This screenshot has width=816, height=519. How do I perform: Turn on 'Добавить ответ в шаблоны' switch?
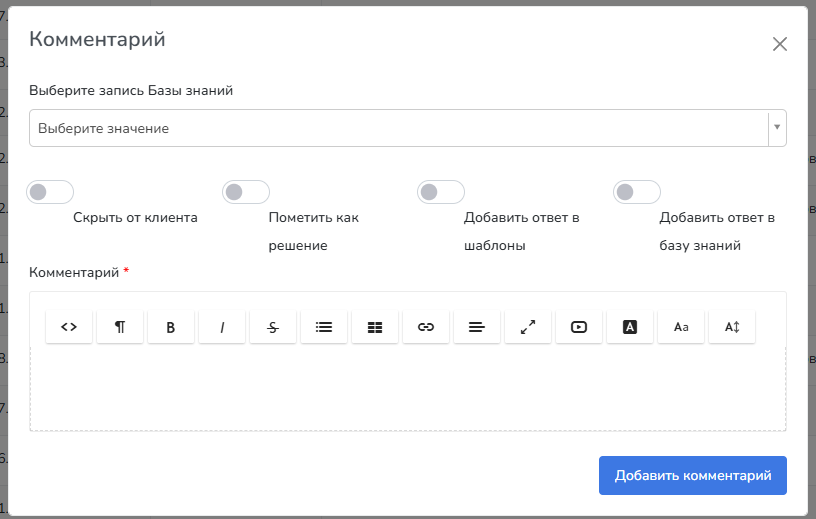click(441, 192)
